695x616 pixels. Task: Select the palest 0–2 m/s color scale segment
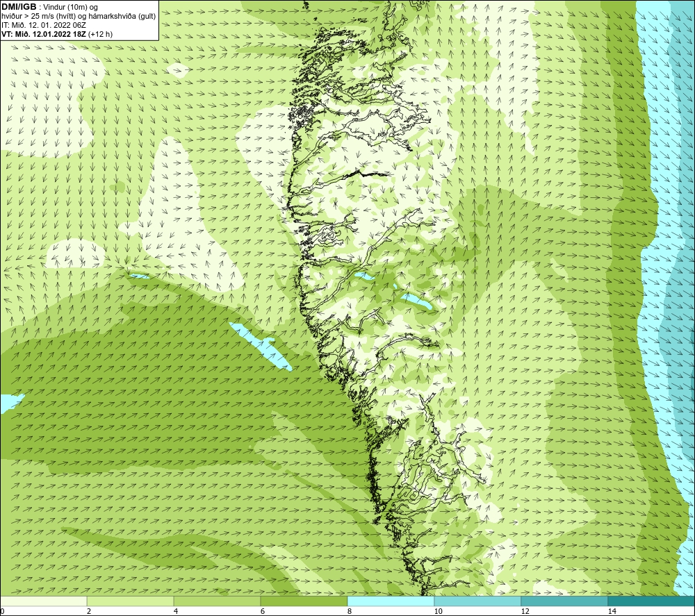(43, 601)
